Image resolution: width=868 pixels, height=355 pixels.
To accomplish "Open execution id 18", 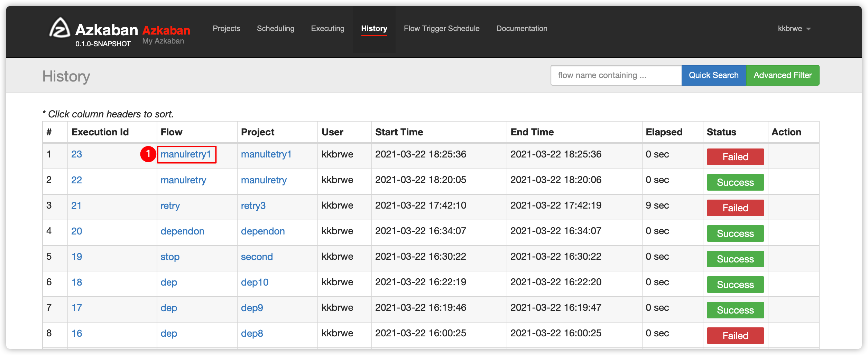I will tap(77, 282).
